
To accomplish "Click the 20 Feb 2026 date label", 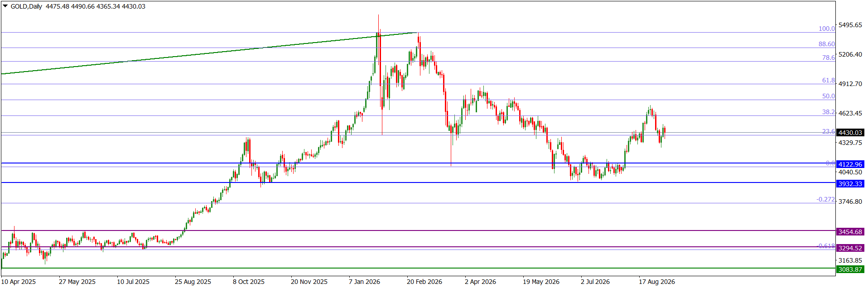I will 424,282.
